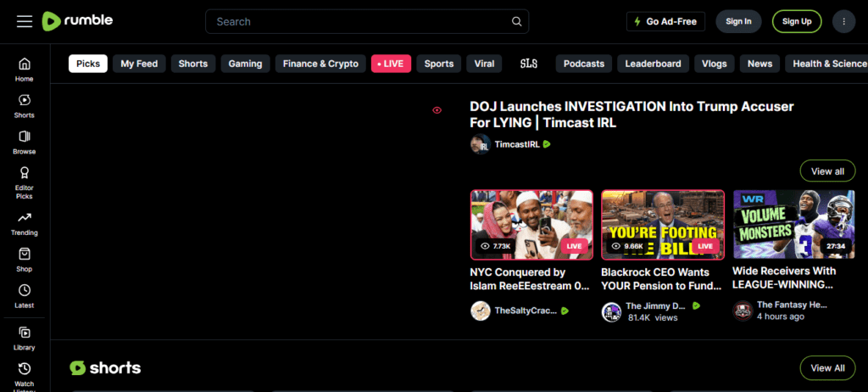Open Latest in the sidebar
The width and height of the screenshot is (868, 392).
25,296
